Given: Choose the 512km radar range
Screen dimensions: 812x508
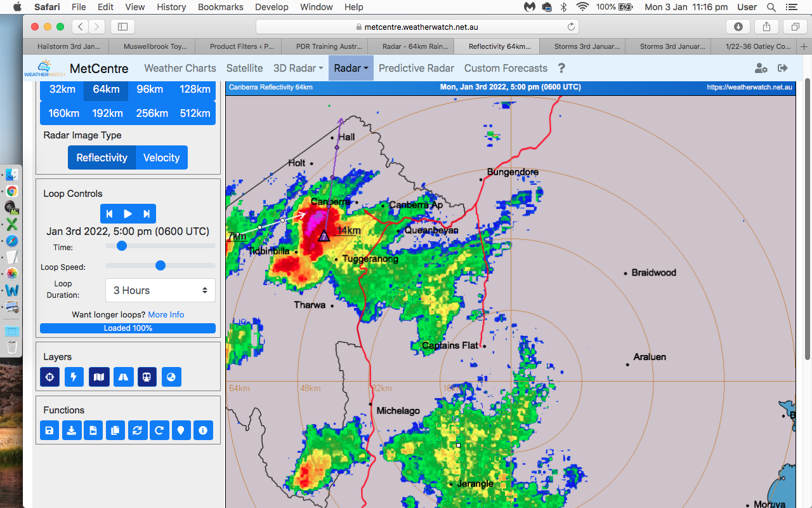Looking at the screenshot, I should coord(195,114).
